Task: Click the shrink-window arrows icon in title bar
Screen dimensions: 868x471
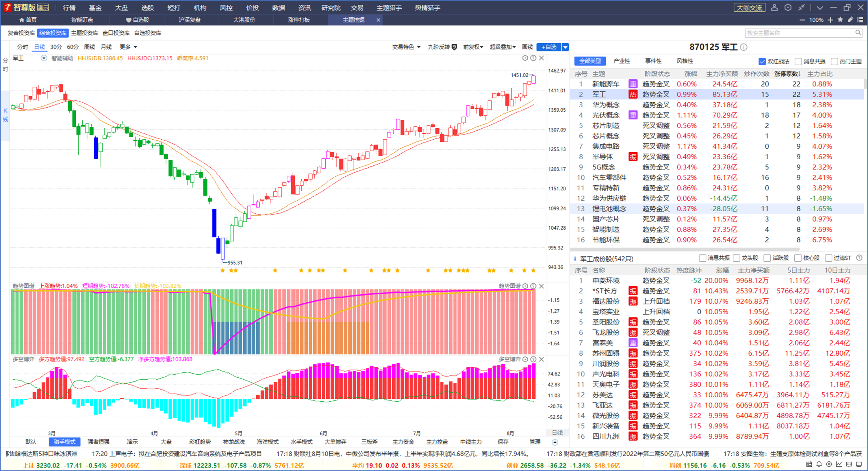Action: pyautogui.click(x=802, y=8)
